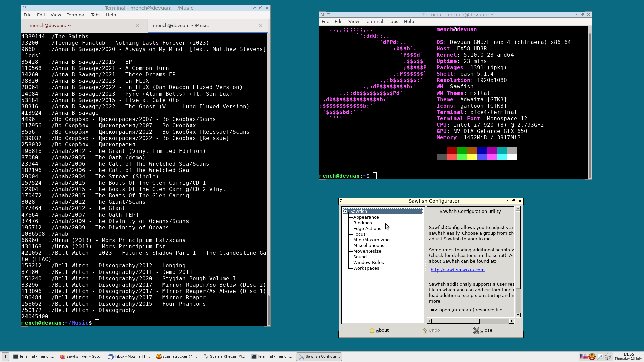
Task: Maximize the neofetch terminal window
Action: (582, 14)
